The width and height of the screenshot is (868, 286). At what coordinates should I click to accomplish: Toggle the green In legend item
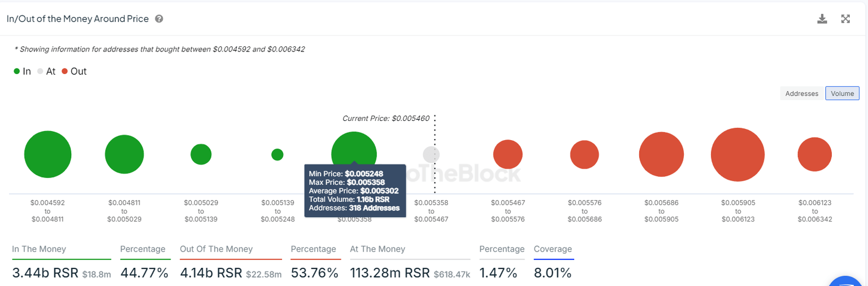[23, 71]
